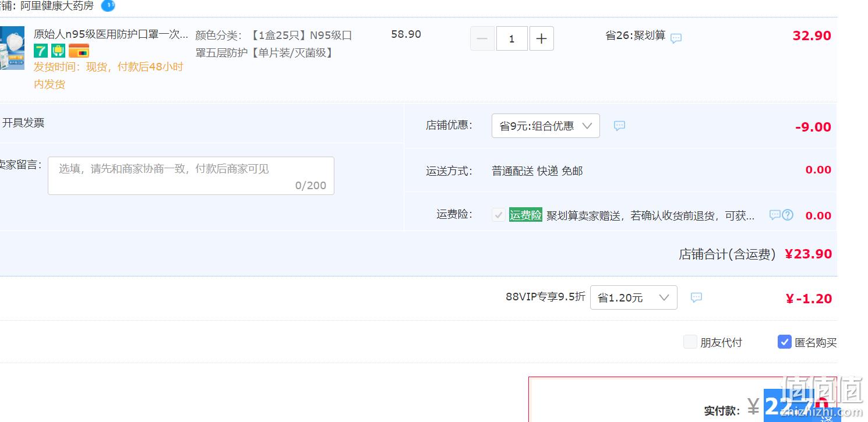Image resolution: width=868 pixels, height=422 pixels.
Task: Click the item subtotal price 32.90
Action: click(x=812, y=36)
